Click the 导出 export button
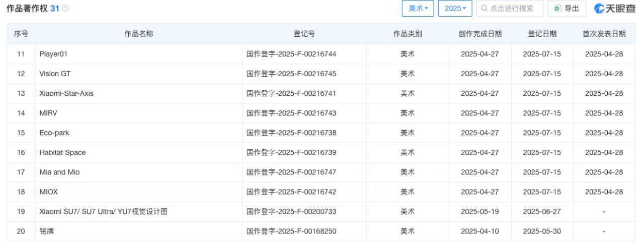The image size is (644, 242). coord(567,9)
